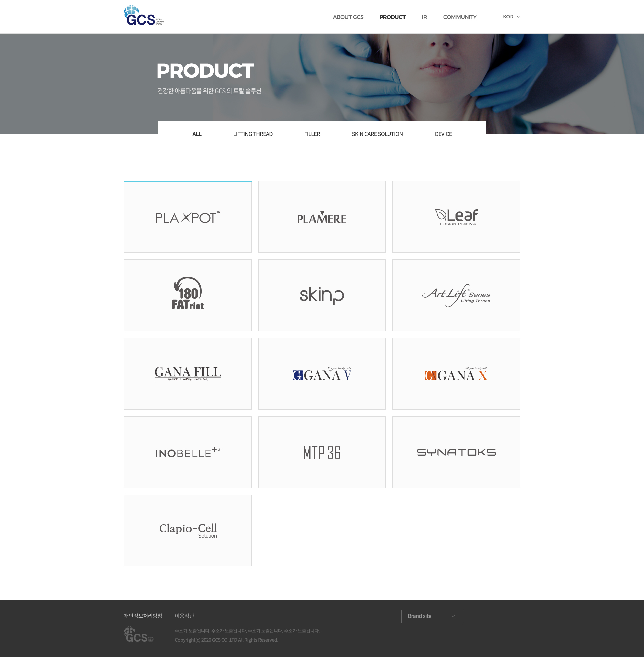The width and height of the screenshot is (644, 657).
Task: Expand the KOR language dropdown
Action: tap(511, 17)
